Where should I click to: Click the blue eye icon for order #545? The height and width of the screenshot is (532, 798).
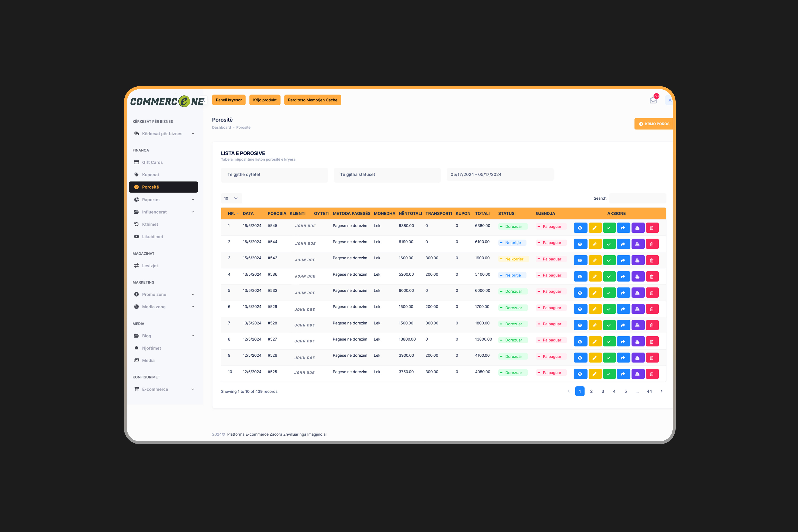(x=580, y=228)
